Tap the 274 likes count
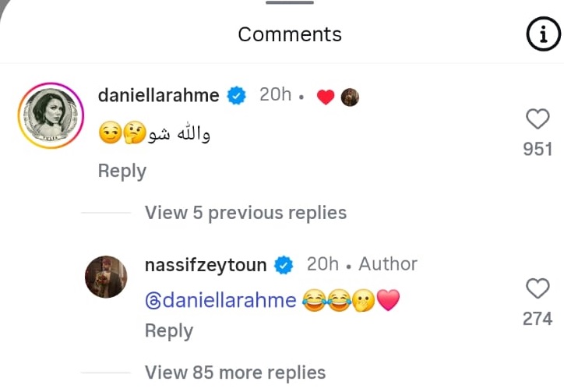 538,319
